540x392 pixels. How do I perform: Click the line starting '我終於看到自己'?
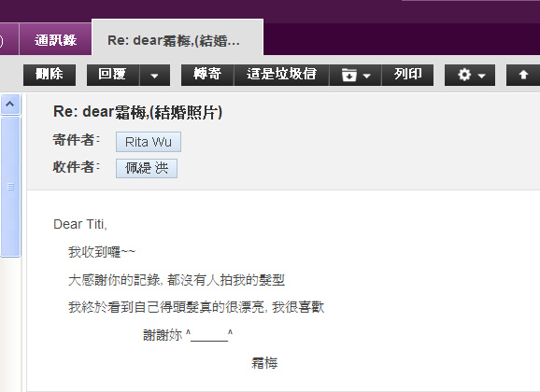coord(196,307)
